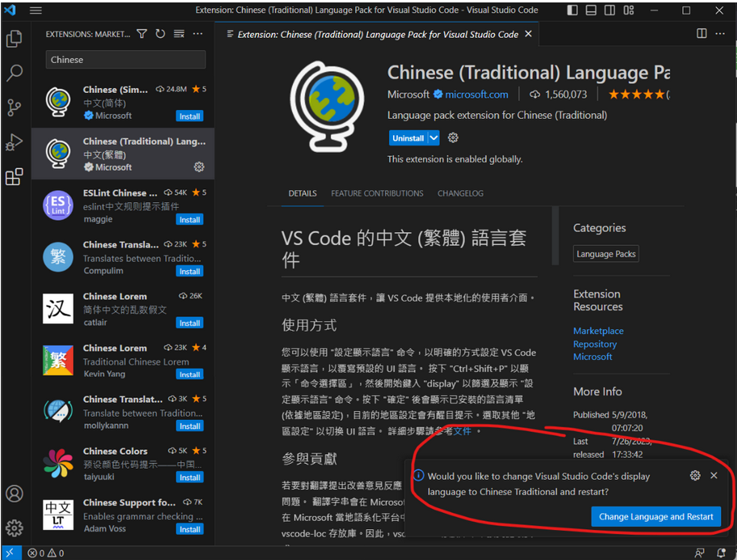Switch to the CHANGELOG tab
Screen dimensions: 737x560
coord(460,193)
